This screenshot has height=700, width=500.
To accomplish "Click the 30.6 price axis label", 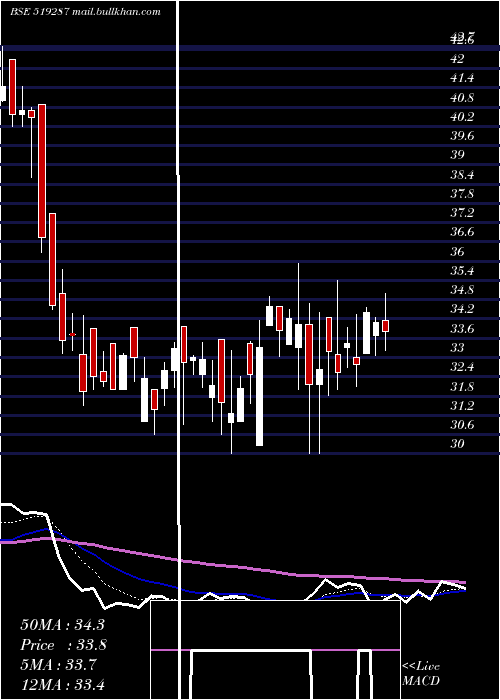I will coord(462,425).
